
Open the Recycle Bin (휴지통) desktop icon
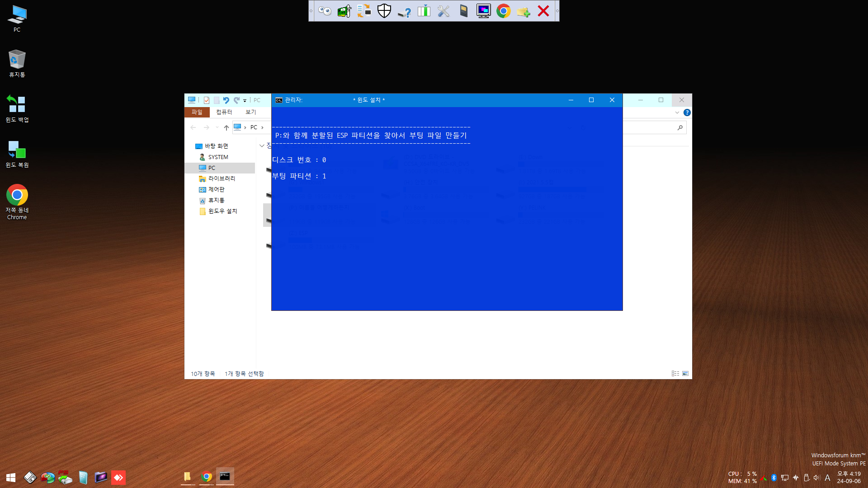point(17,63)
